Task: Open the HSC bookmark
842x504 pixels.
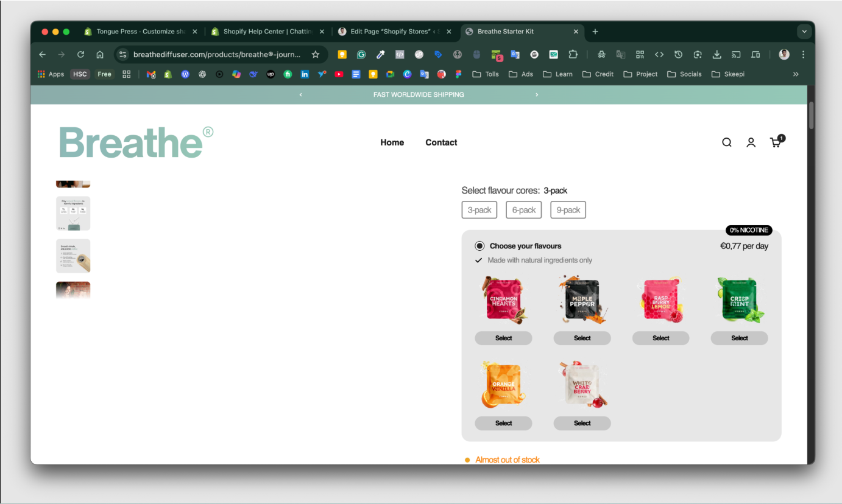Action: (x=80, y=74)
